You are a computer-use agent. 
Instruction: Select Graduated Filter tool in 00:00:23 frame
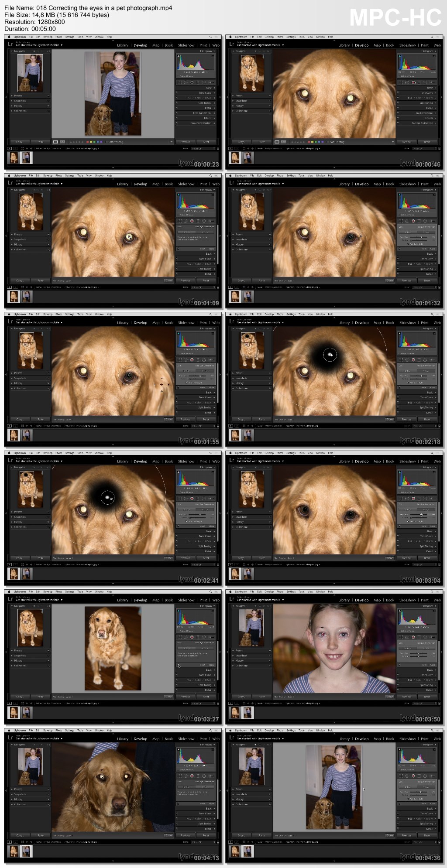click(x=198, y=82)
